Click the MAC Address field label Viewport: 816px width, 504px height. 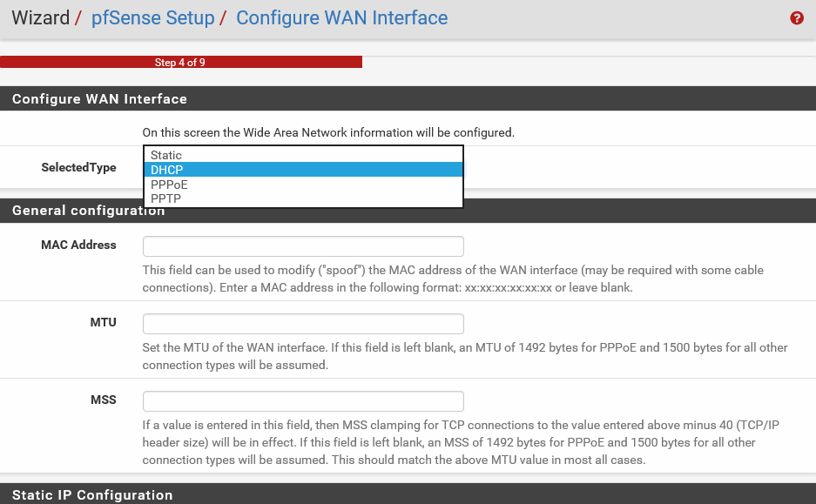pos(78,245)
